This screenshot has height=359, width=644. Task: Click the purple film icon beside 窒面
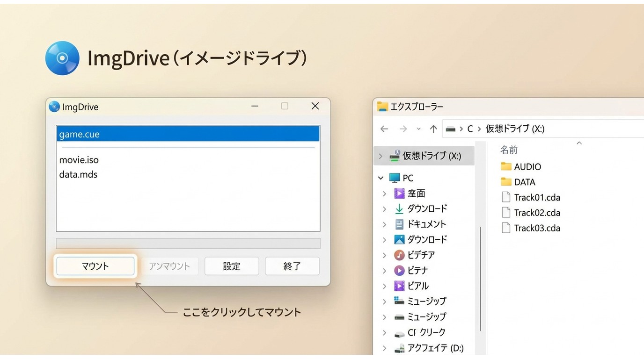tap(399, 193)
